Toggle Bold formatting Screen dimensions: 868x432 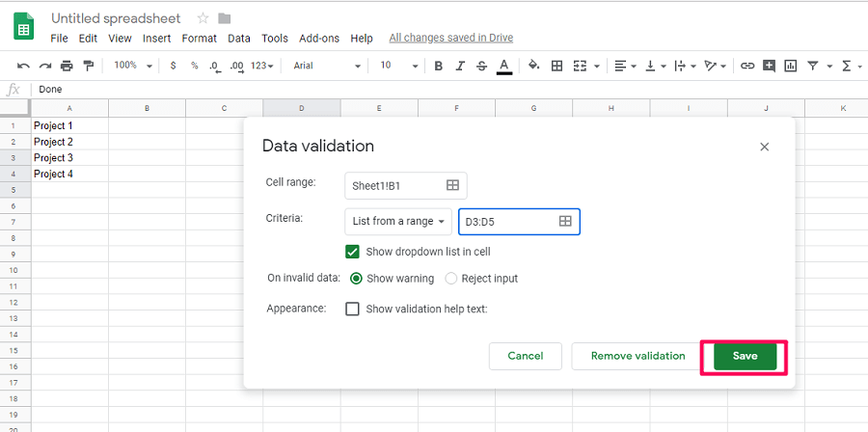click(439, 66)
